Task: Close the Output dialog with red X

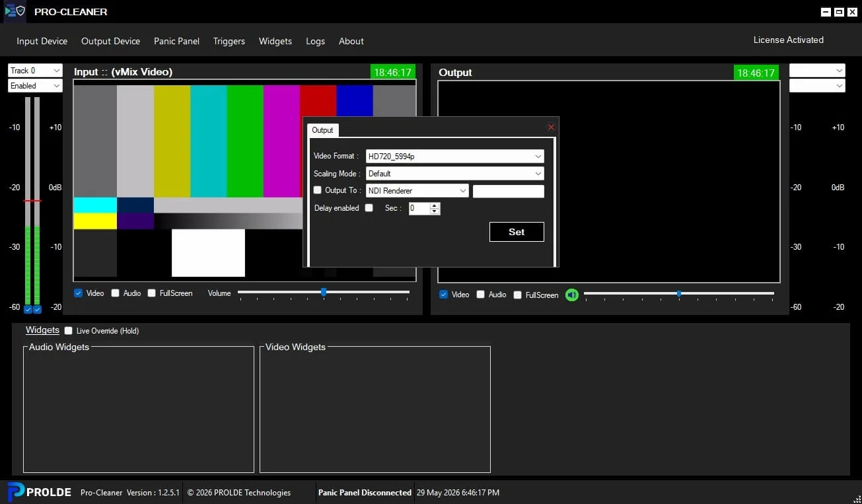Action: (x=552, y=127)
